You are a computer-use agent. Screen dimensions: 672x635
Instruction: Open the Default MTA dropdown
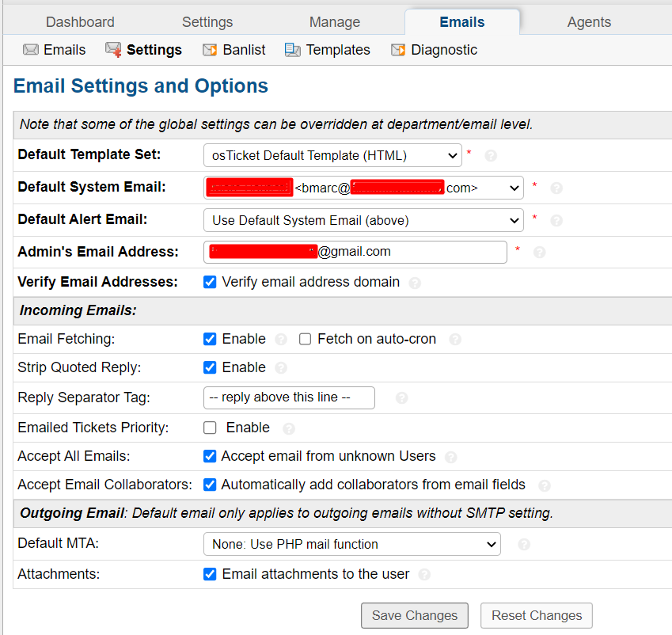pyautogui.click(x=352, y=544)
